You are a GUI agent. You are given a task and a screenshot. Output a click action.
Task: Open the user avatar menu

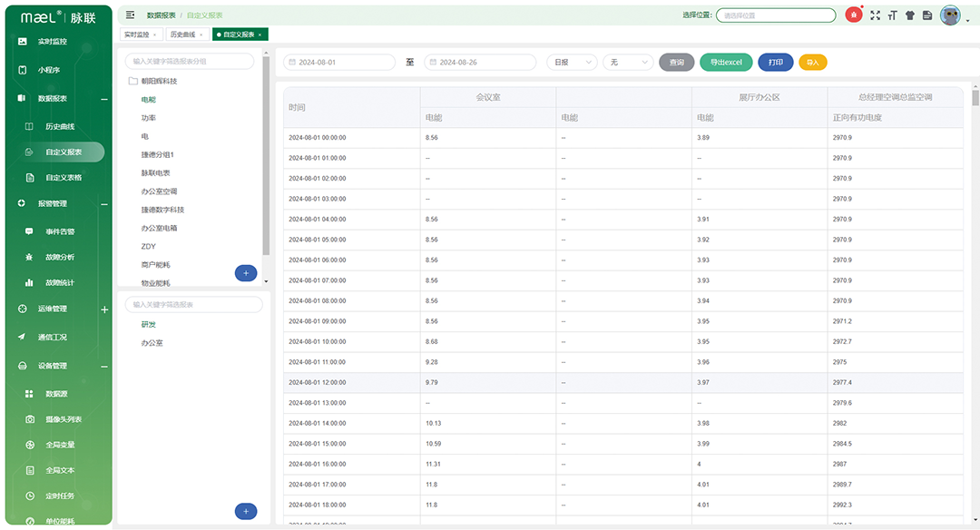pyautogui.click(x=950, y=15)
